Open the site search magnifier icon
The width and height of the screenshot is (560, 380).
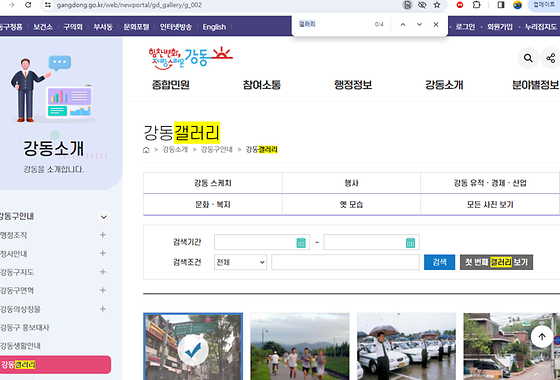click(528, 58)
